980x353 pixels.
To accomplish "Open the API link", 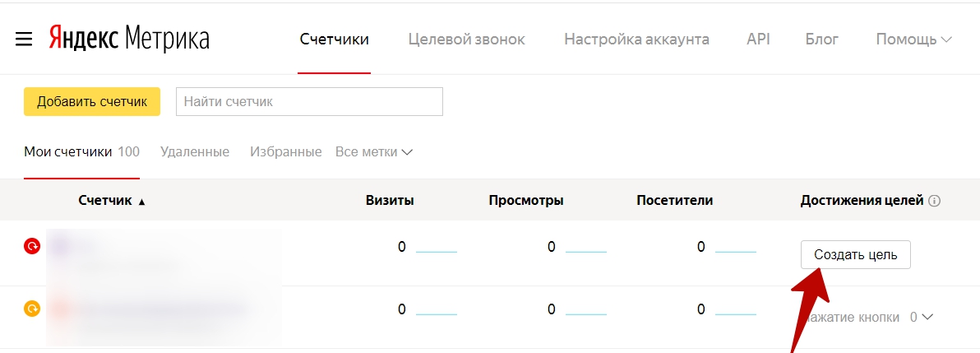I will point(758,39).
